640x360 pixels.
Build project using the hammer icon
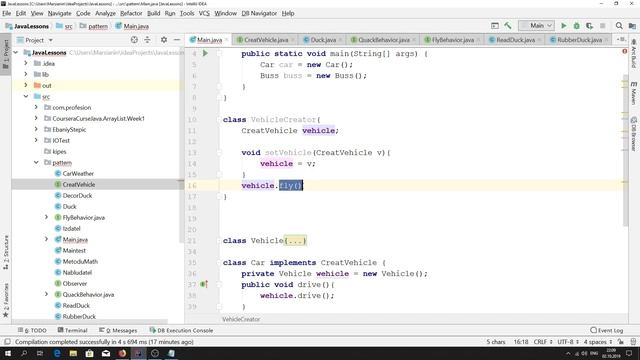[508, 26]
